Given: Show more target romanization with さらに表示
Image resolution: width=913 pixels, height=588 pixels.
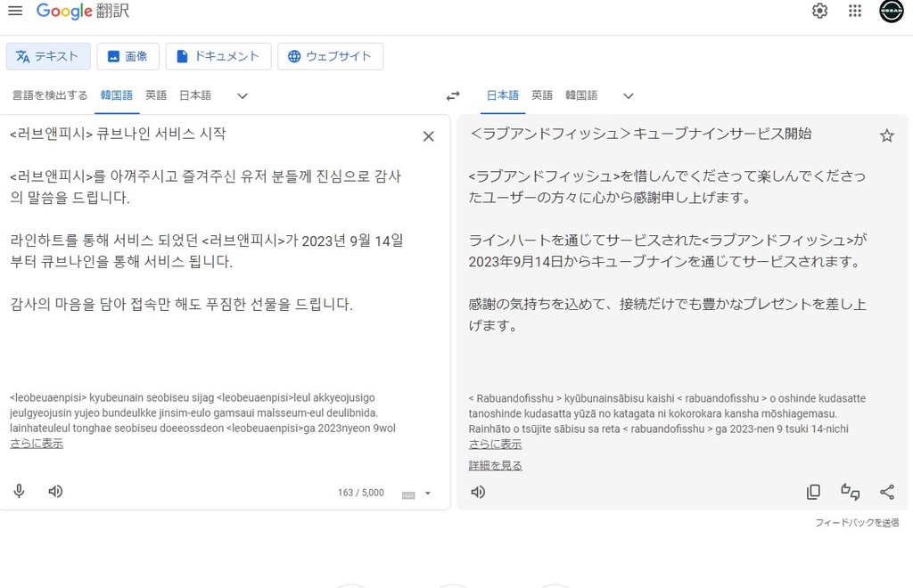Looking at the screenshot, I should tap(496, 445).
